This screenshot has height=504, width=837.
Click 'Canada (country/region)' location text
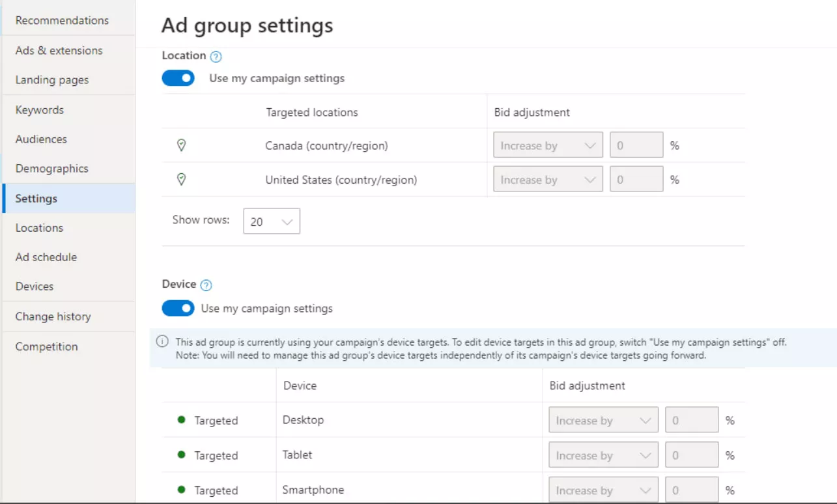click(326, 146)
